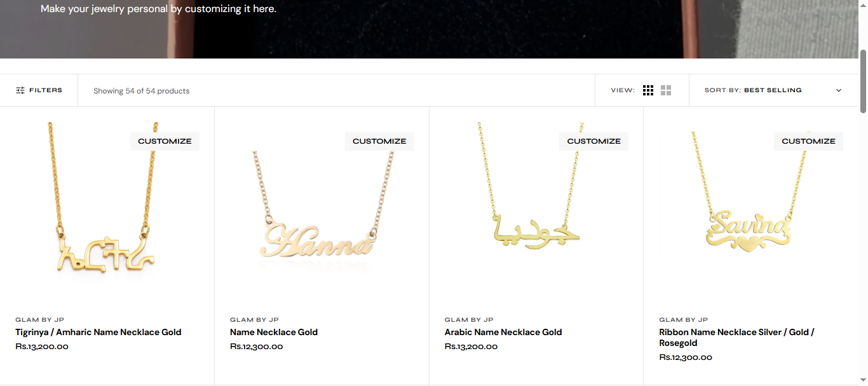Open Name Necklace Gold product link
The width and height of the screenshot is (868, 386).
pyautogui.click(x=274, y=332)
